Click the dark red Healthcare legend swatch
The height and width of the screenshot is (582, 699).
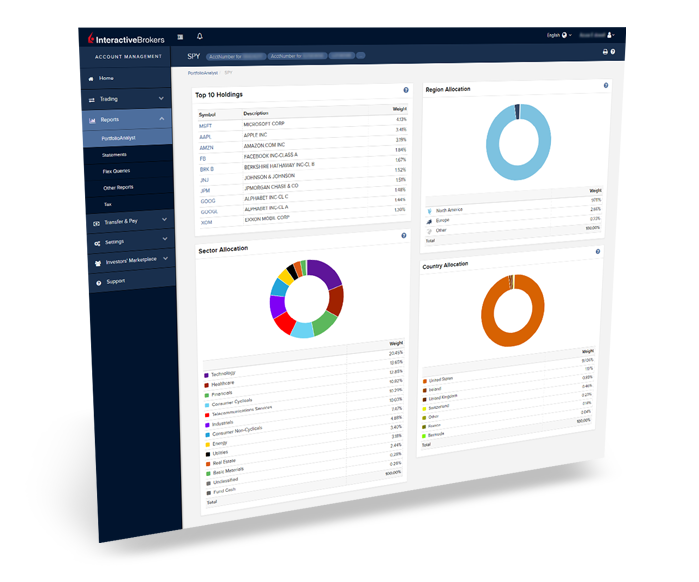pyautogui.click(x=206, y=385)
